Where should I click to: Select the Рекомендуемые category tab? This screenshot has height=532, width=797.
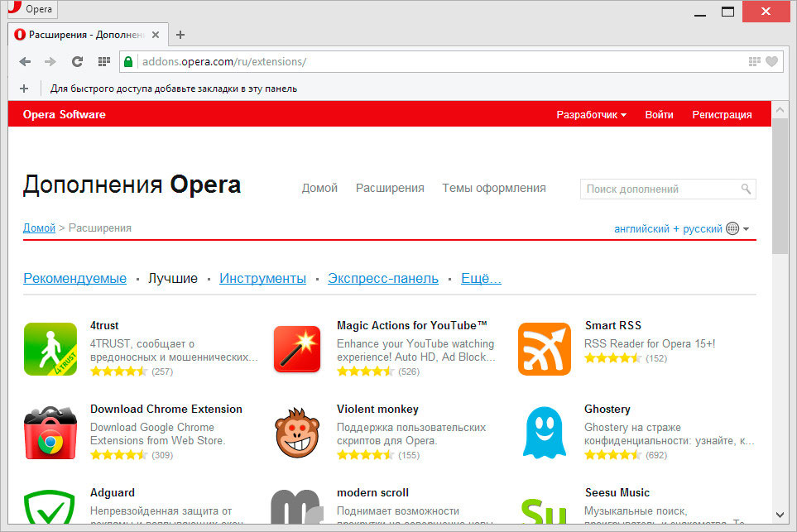point(74,279)
